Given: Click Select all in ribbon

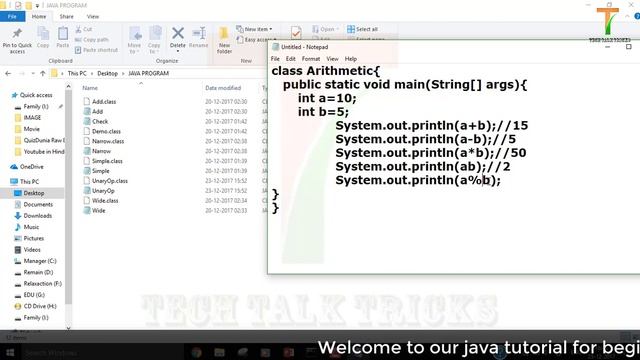Looking at the screenshot, I should click(x=362, y=29).
